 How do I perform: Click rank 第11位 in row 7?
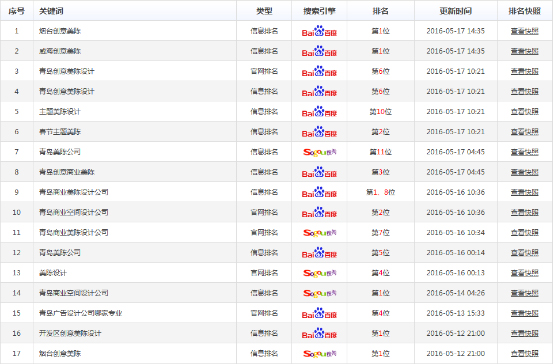tap(381, 152)
